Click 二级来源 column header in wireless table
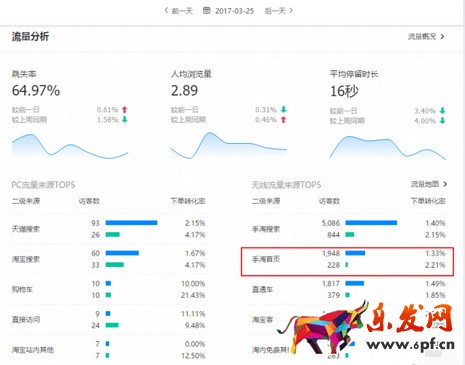The width and height of the screenshot is (465, 365). pyautogui.click(x=266, y=201)
